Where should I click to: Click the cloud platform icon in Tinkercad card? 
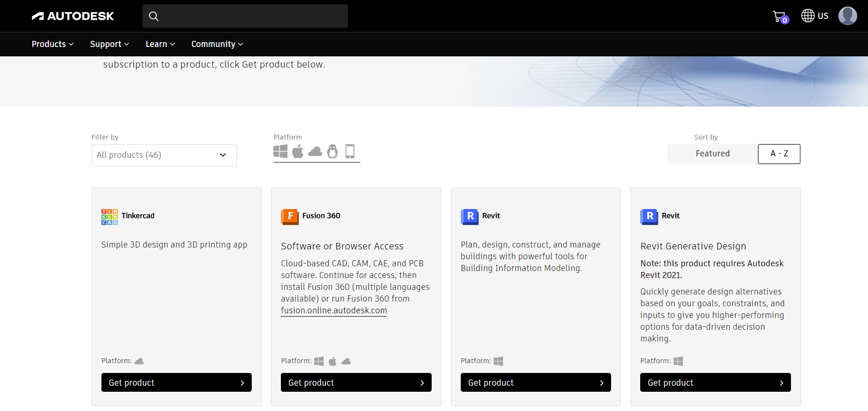(139, 361)
